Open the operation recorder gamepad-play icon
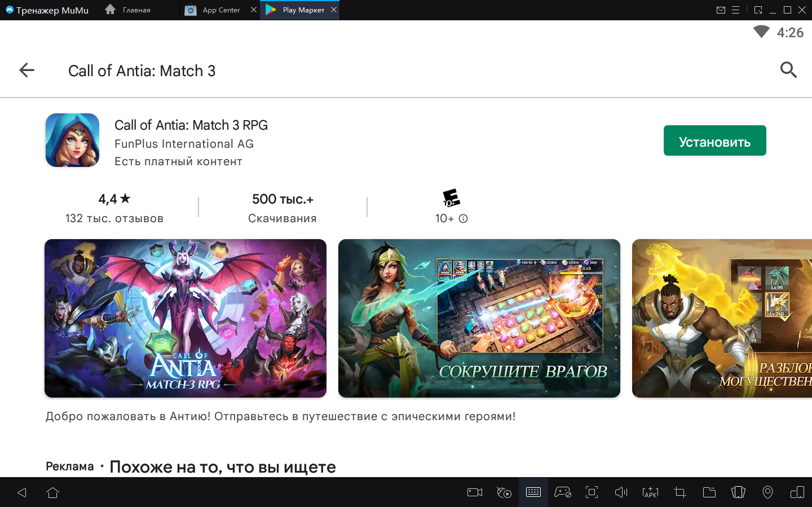812x507 pixels. pos(504,492)
